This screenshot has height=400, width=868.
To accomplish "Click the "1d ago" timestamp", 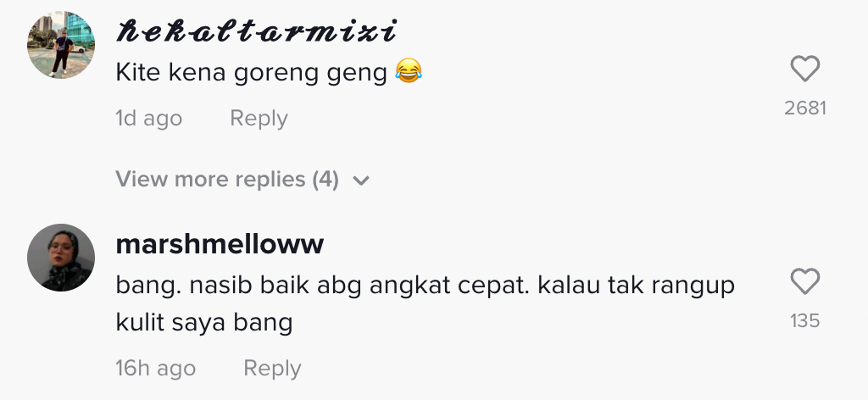I will 148,119.
